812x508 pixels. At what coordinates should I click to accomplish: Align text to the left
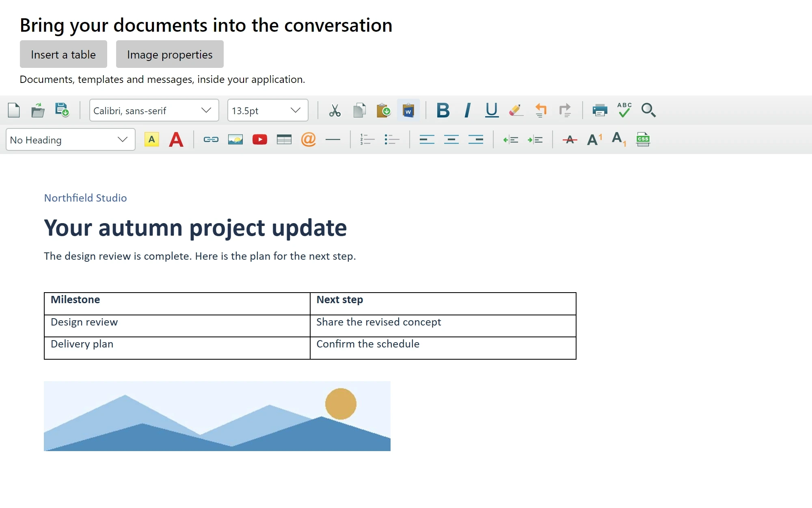(427, 139)
